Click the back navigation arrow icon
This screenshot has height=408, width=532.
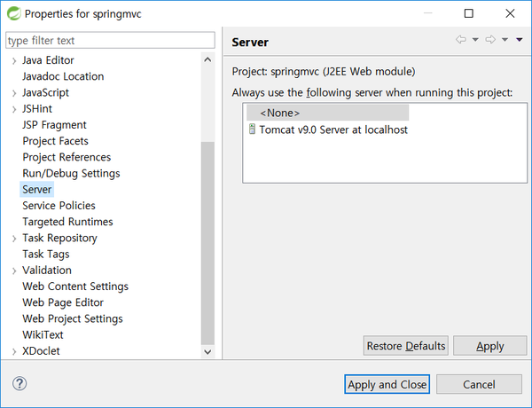click(461, 39)
